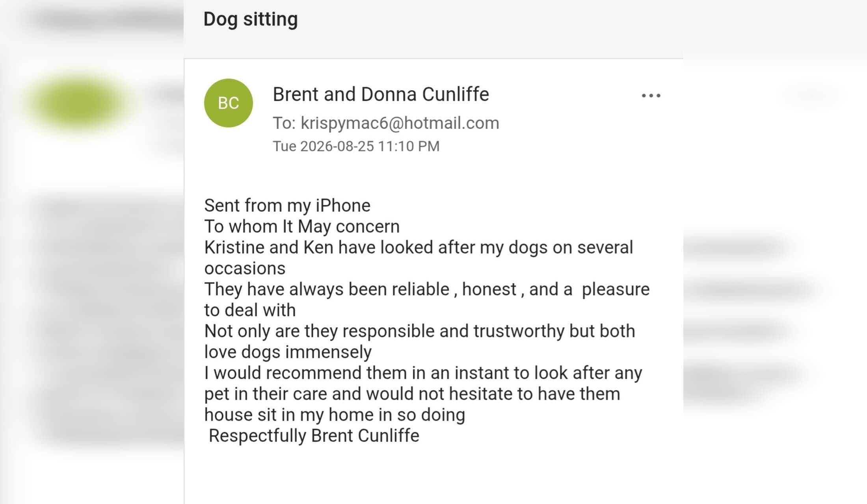The image size is (867, 504).
Task: Click the love dogs immensely line
Action: 288,352
